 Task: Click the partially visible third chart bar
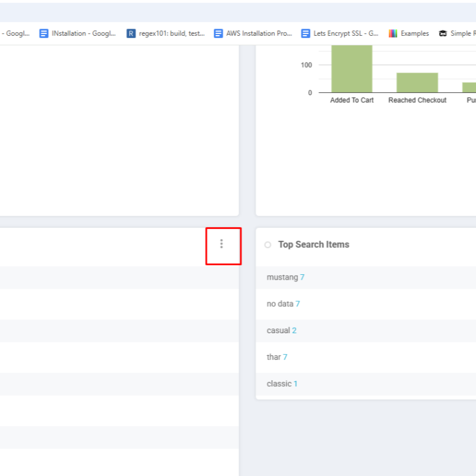pyautogui.click(x=469, y=87)
